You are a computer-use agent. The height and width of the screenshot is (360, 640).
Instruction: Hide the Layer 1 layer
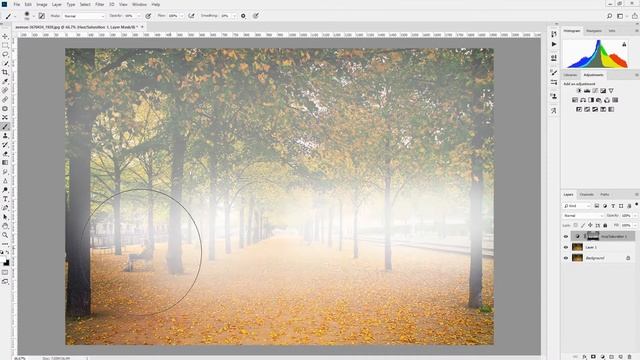click(x=566, y=247)
